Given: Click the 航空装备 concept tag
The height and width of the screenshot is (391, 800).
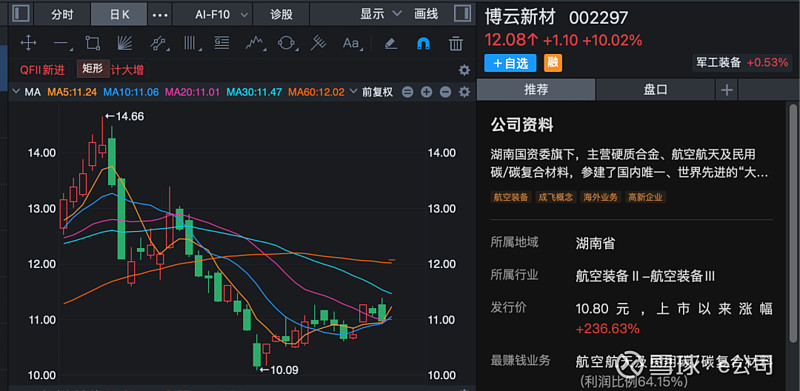Looking at the screenshot, I should [511, 197].
